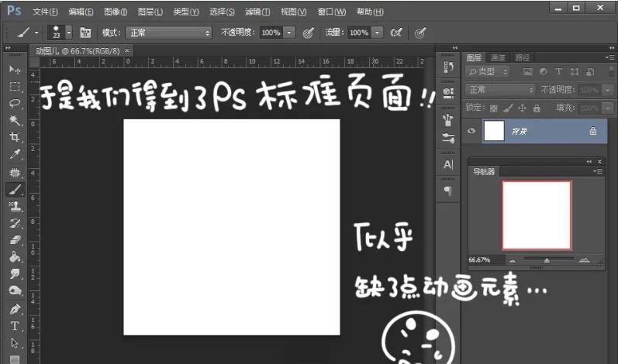
Task: Select the Eraser tool
Action: (15, 240)
